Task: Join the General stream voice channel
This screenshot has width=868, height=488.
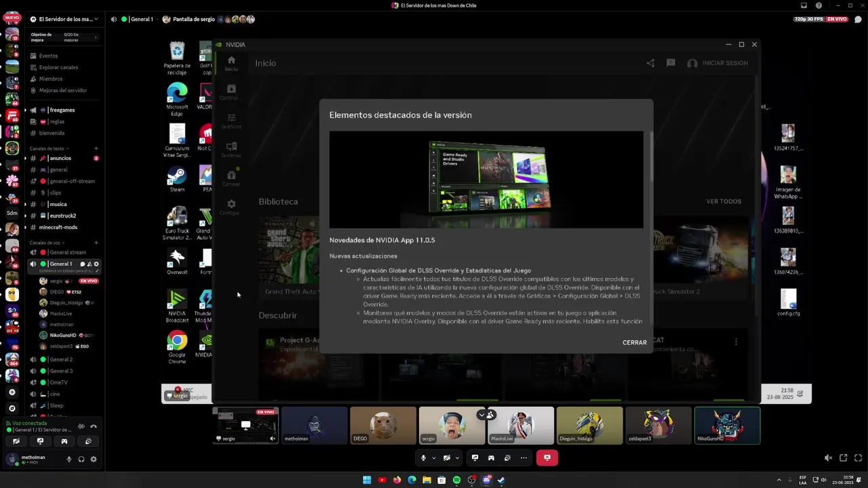Action: pos(64,252)
